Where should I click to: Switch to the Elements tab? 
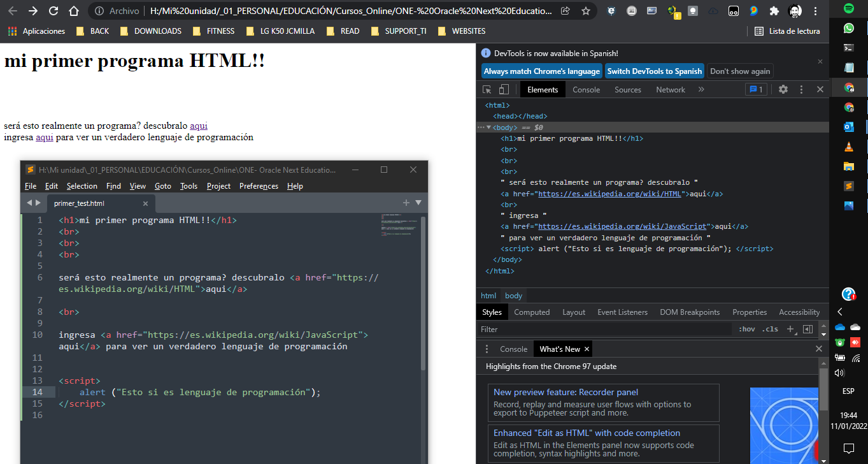click(x=543, y=90)
